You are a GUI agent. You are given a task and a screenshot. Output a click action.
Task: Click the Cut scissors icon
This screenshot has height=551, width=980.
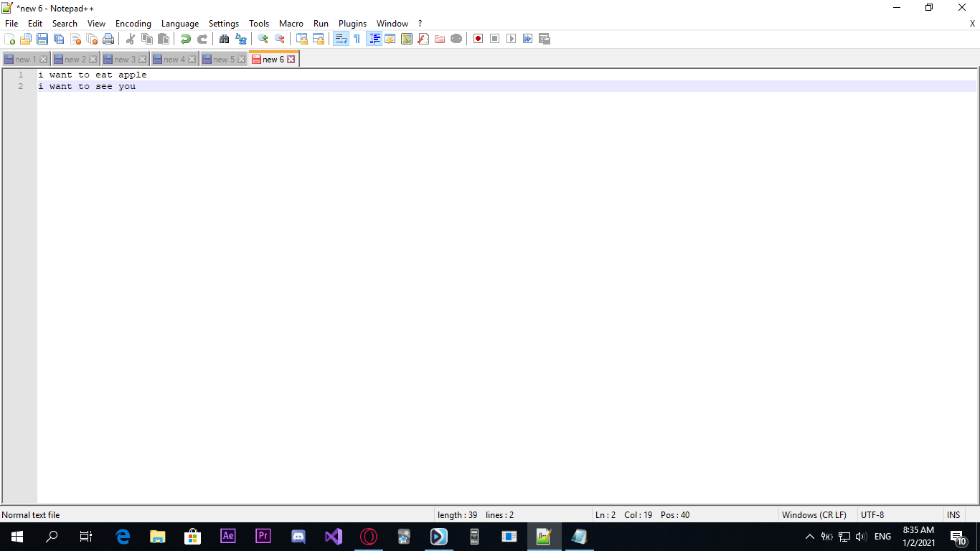(x=131, y=39)
